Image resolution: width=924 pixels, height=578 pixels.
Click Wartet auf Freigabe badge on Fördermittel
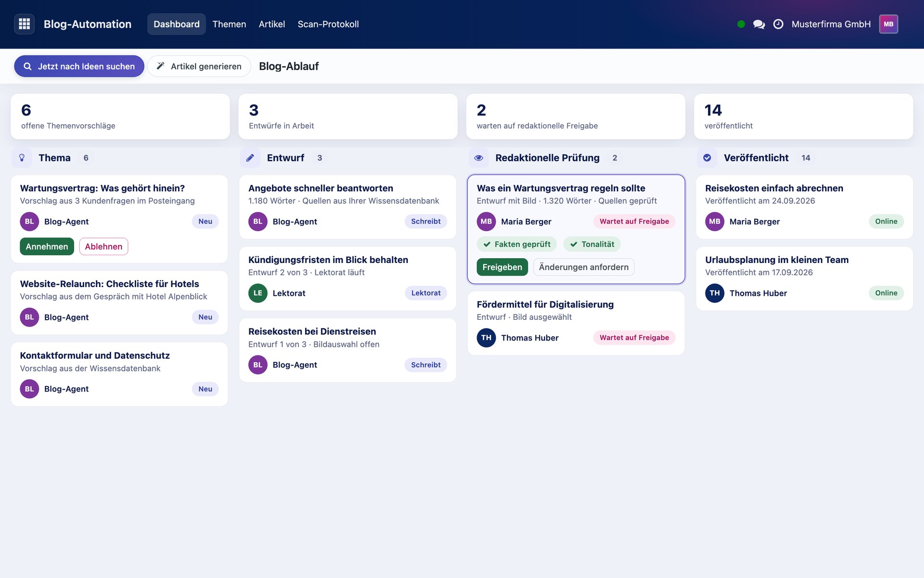[634, 338]
